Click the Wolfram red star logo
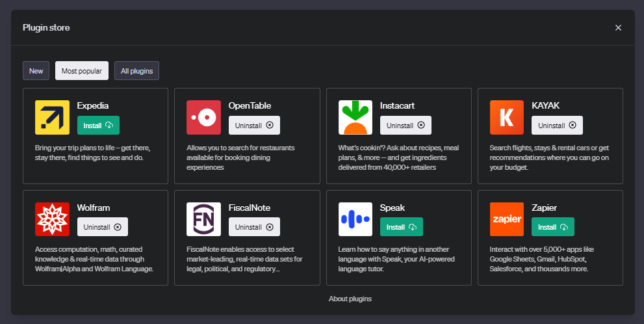The width and height of the screenshot is (644, 324). [52, 219]
